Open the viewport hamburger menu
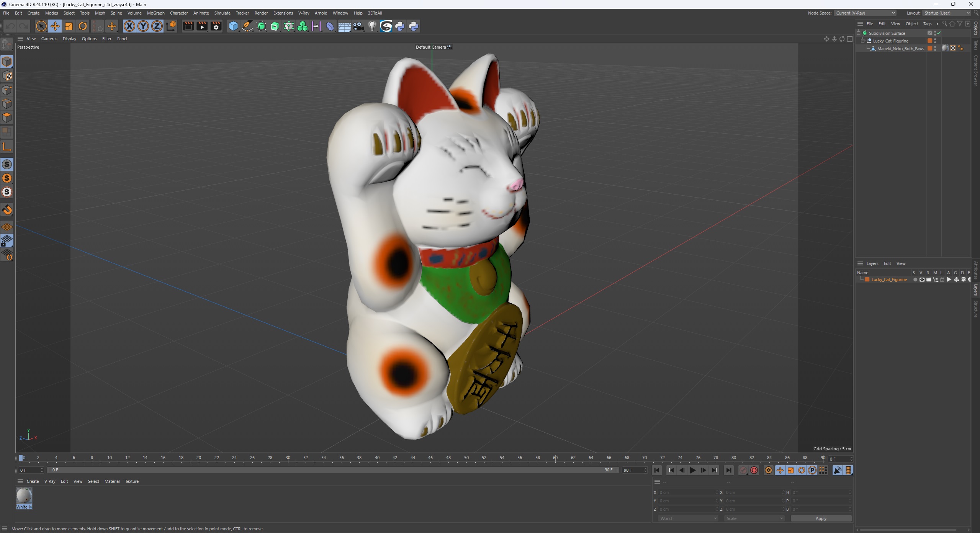This screenshot has height=533, width=980. [x=20, y=39]
